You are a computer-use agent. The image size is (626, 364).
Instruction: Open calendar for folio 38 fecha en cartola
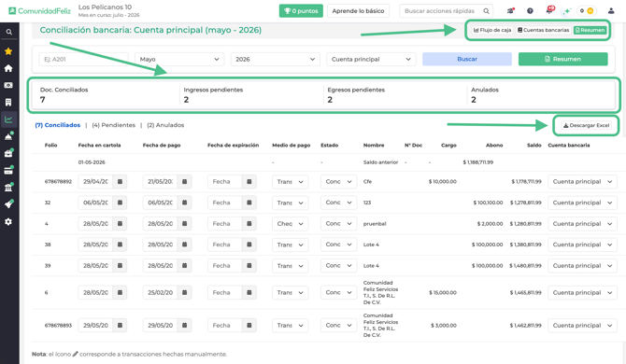coord(120,245)
